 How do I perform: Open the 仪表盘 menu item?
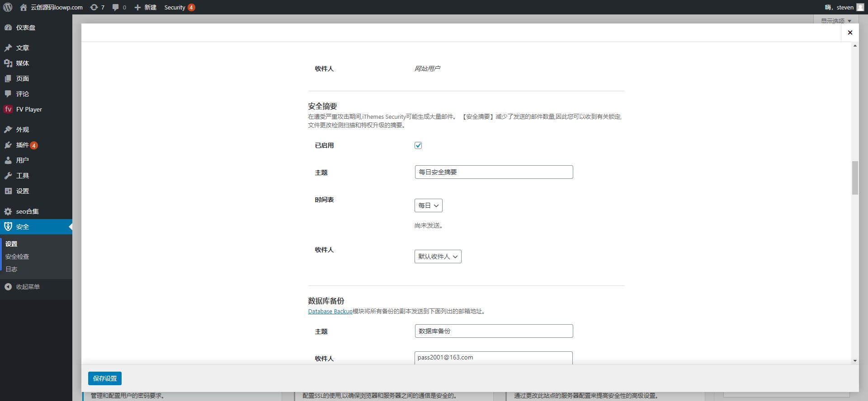(x=36, y=28)
